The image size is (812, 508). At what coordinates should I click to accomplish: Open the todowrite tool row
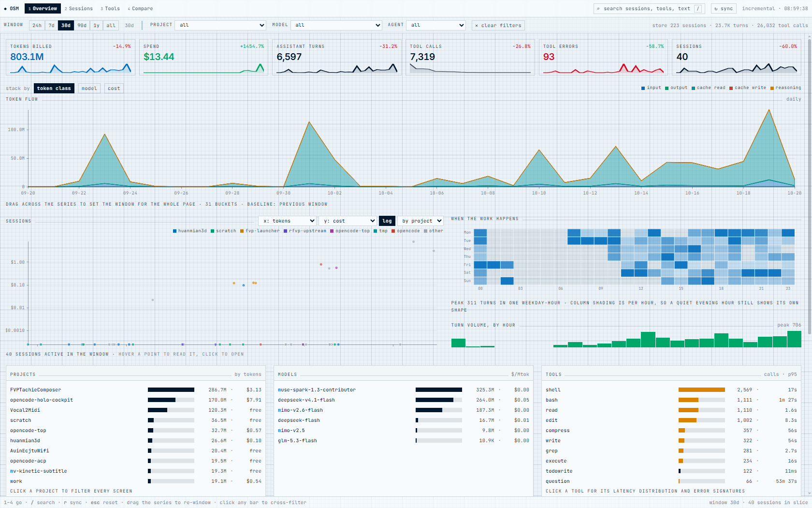[671, 471]
